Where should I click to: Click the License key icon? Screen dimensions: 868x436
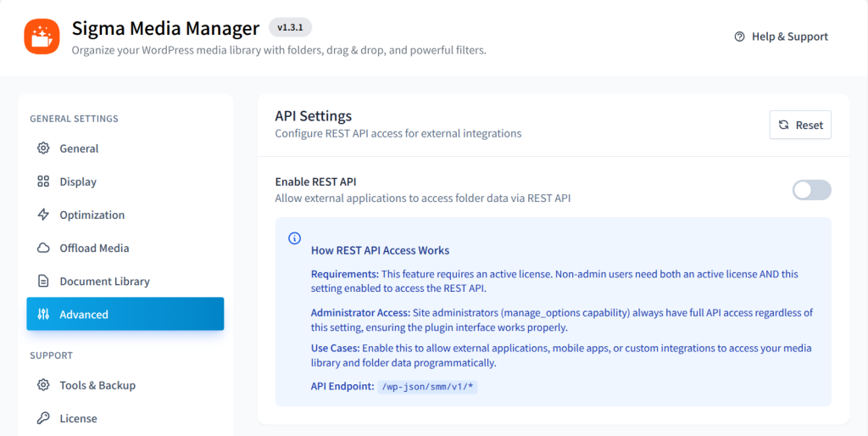(43, 417)
